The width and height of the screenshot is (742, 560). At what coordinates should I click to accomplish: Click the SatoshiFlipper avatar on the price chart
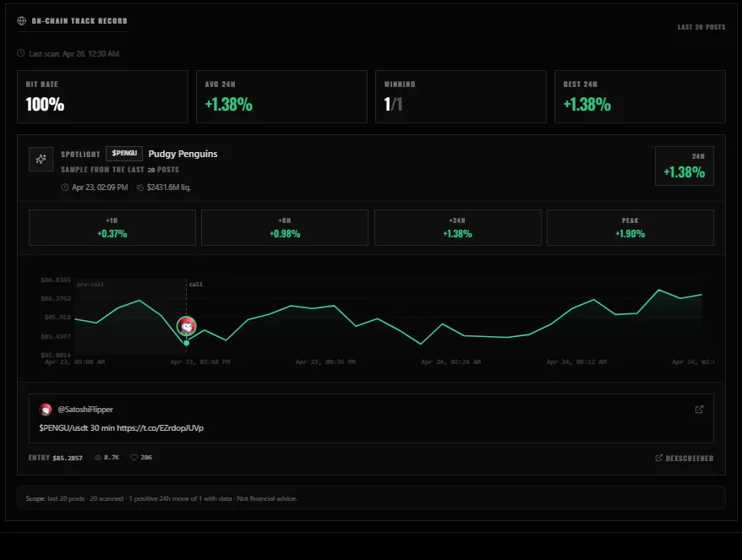pyautogui.click(x=187, y=326)
